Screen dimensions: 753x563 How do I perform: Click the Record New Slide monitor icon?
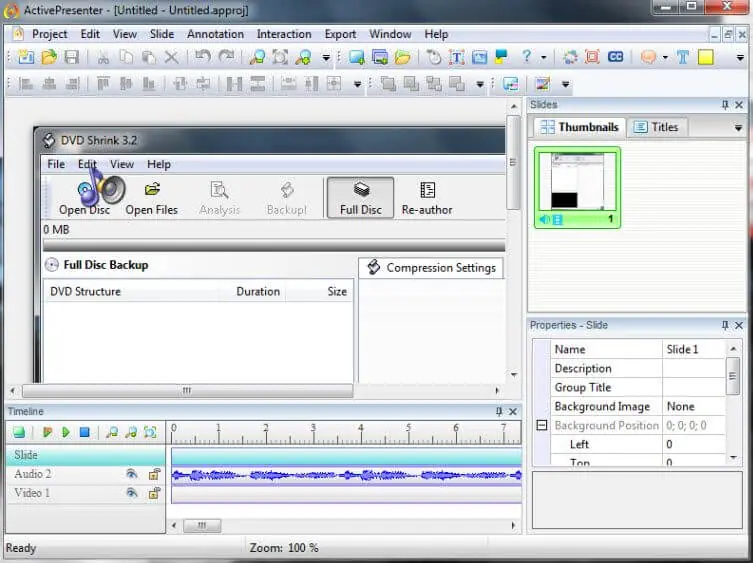[379, 57]
